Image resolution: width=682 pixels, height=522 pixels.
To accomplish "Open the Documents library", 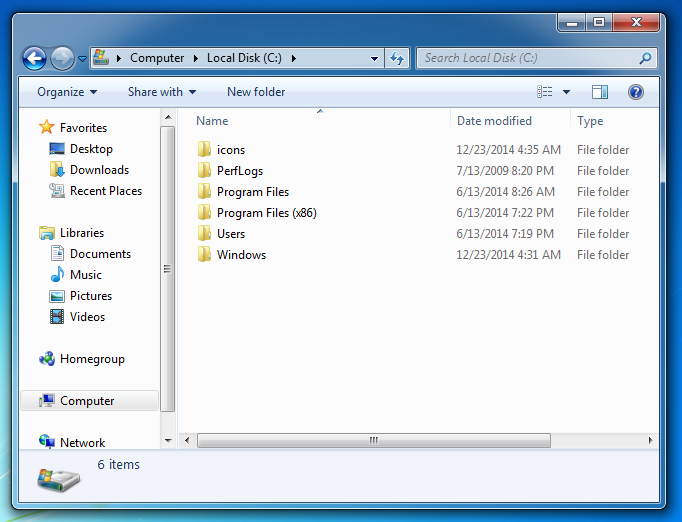I will pyautogui.click(x=100, y=254).
